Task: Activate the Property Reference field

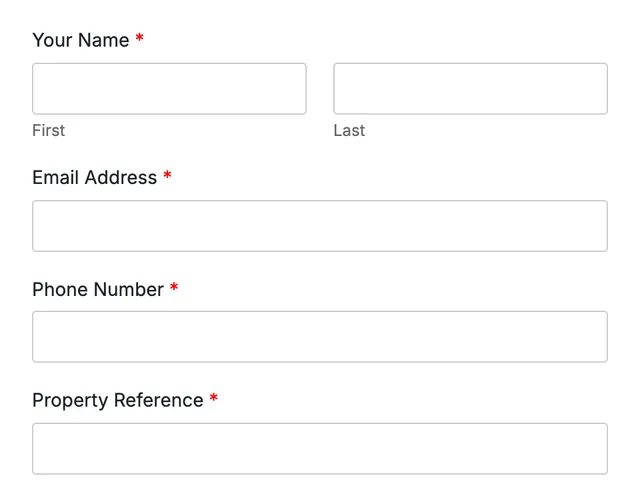Action: [320, 449]
